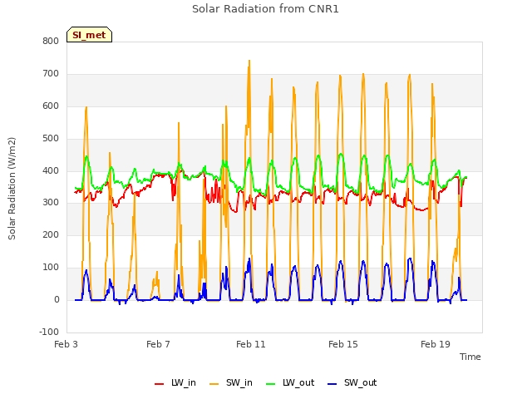Click the 800 y-axis tick label

pos(51,42)
